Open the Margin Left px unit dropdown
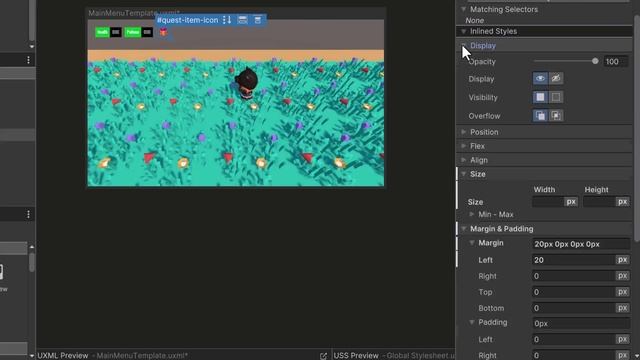The height and width of the screenshot is (360, 640). pyautogui.click(x=622, y=260)
